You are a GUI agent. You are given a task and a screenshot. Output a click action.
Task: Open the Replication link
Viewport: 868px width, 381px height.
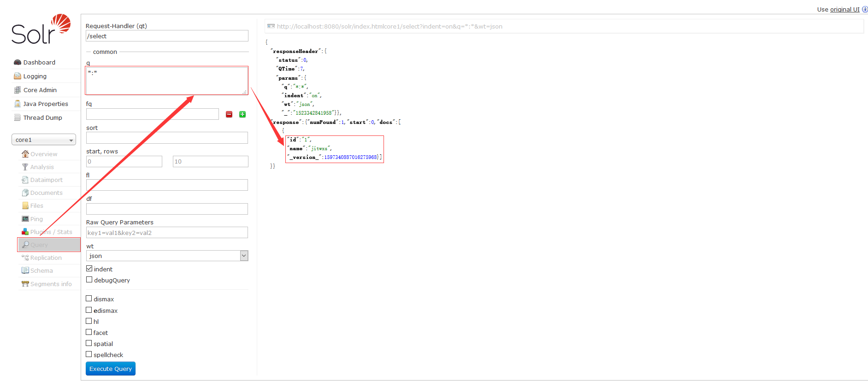46,258
